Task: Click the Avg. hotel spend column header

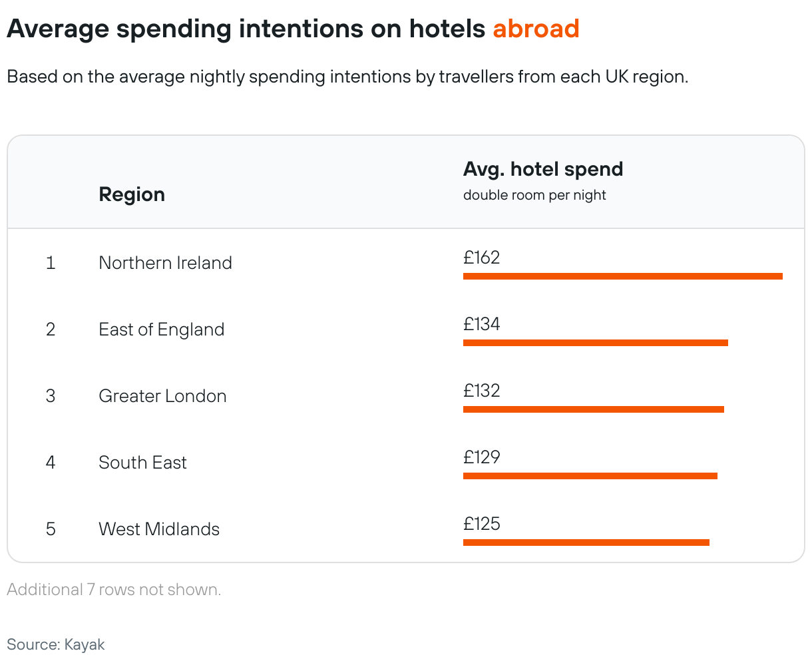Action: tap(542, 170)
